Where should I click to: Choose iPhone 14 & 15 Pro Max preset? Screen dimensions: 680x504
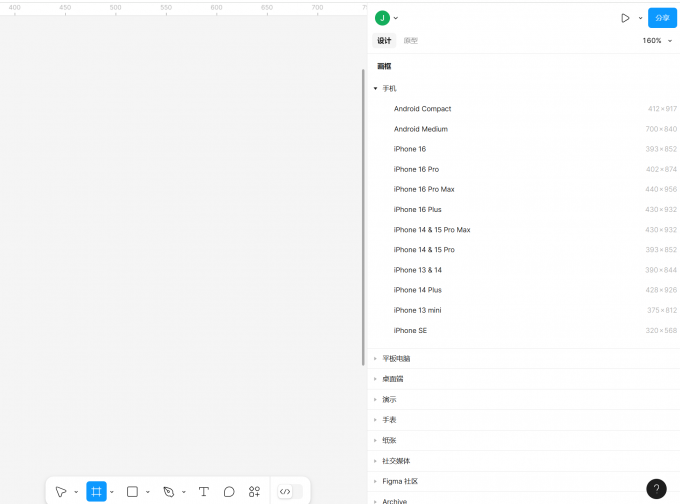pos(523,229)
